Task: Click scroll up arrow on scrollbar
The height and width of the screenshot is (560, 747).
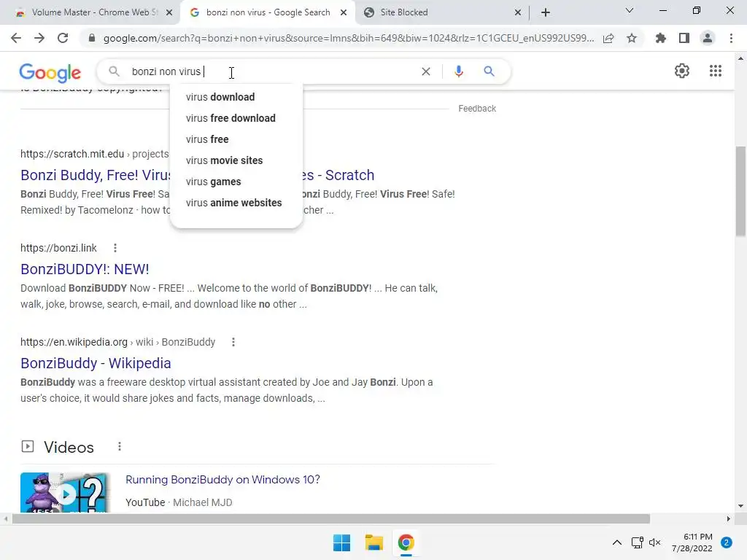Action: pyautogui.click(x=740, y=58)
